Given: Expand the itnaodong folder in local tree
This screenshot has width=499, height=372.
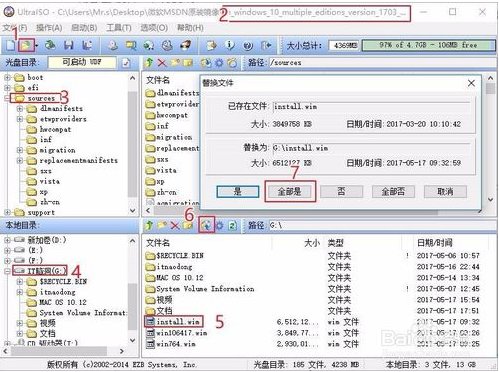Looking at the screenshot, I should point(20,292).
